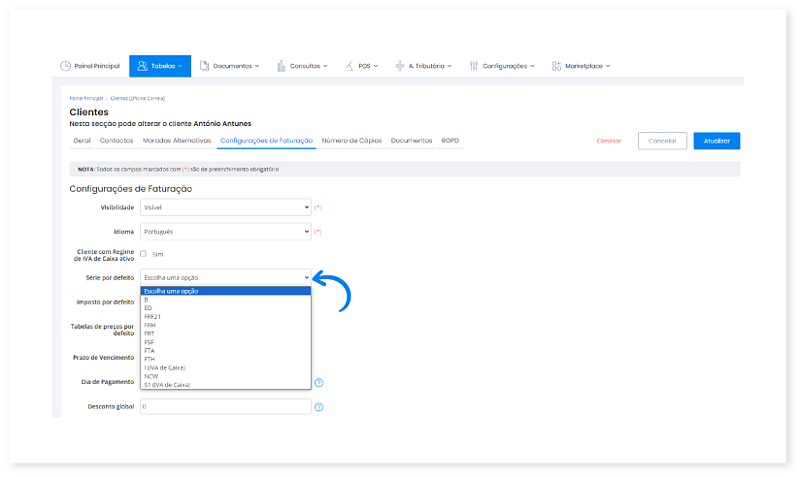This screenshot has height=477, width=800.
Task: Click the Documentos page icon in navigation
Action: tap(204, 66)
